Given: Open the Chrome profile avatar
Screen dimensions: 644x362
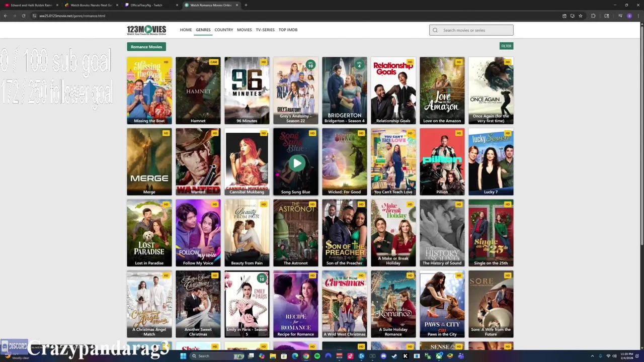Looking at the screenshot, I should point(629,16).
